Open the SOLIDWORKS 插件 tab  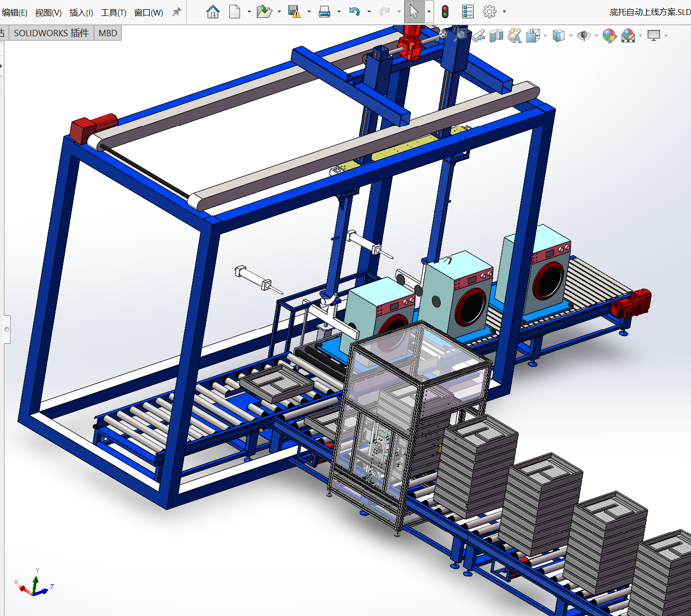coord(51,33)
